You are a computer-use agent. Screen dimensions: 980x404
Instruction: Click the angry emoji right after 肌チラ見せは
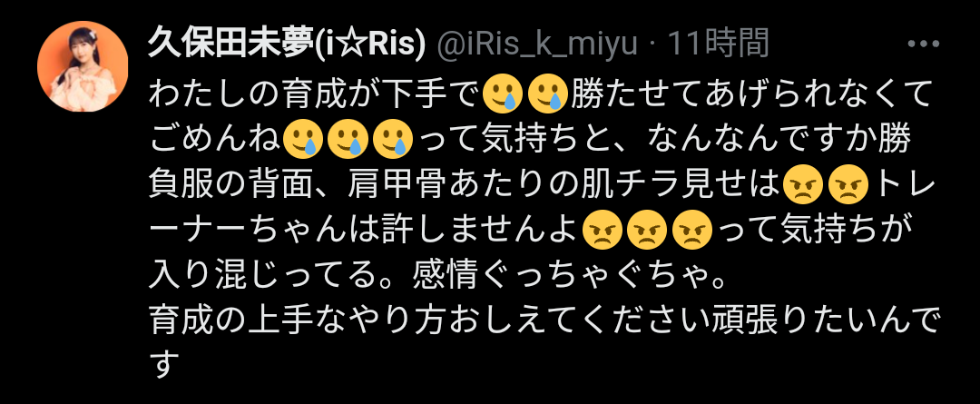pos(804,184)
